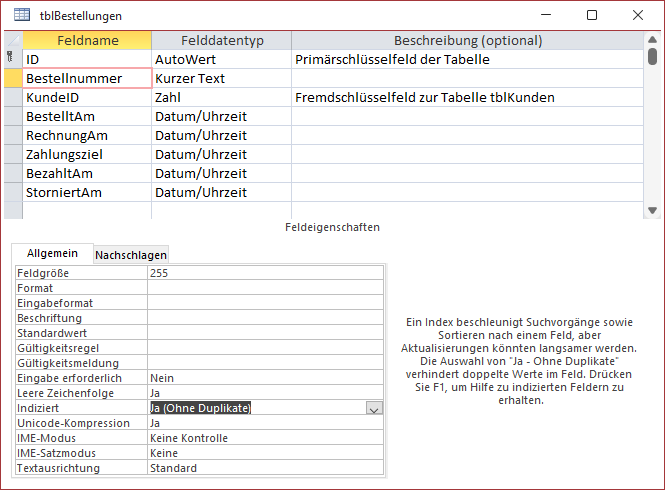Switch to the Allgemein tab
The image size is (665, 490).
click(x=52, y=253)
